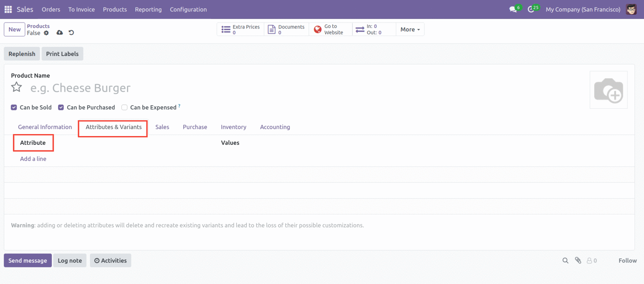Mark product as favorite with star icon
The width and height of the screenshot is (644, 284).
(x=16, y=87)
